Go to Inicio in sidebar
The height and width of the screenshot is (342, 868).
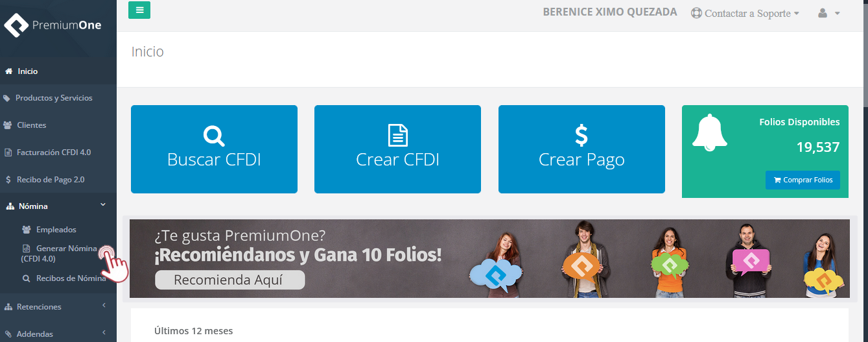(x=27, y=71)
